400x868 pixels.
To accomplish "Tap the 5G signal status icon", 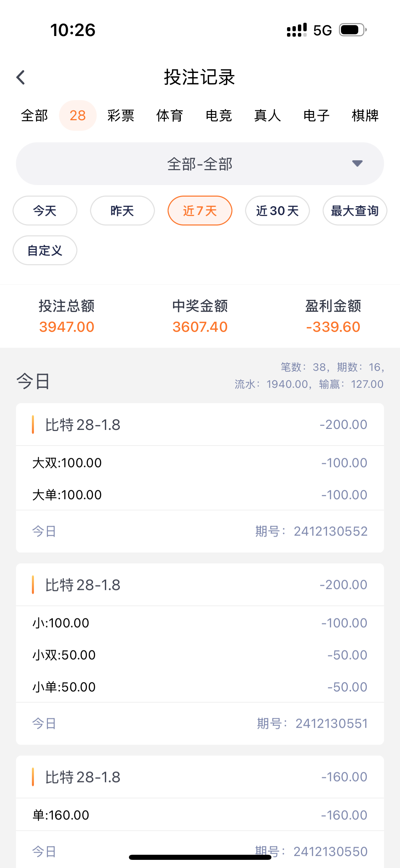I will pos(322,30).
